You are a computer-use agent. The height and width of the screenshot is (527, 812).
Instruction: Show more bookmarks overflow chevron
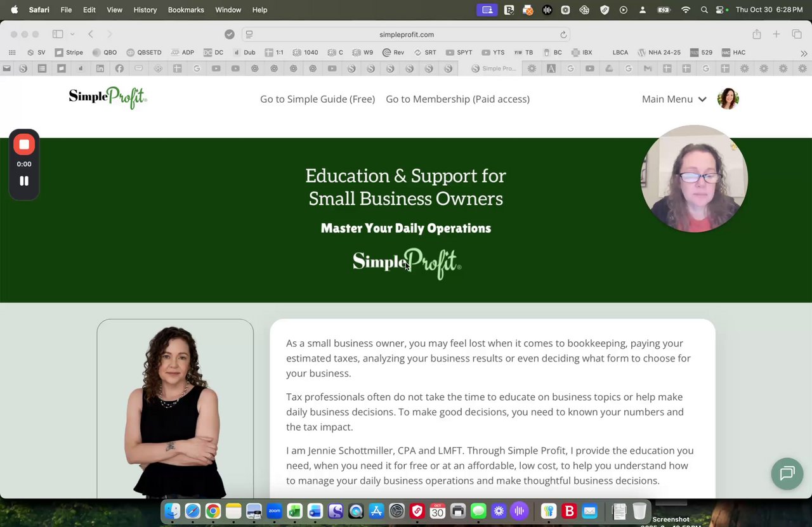[x=804, y=53]
